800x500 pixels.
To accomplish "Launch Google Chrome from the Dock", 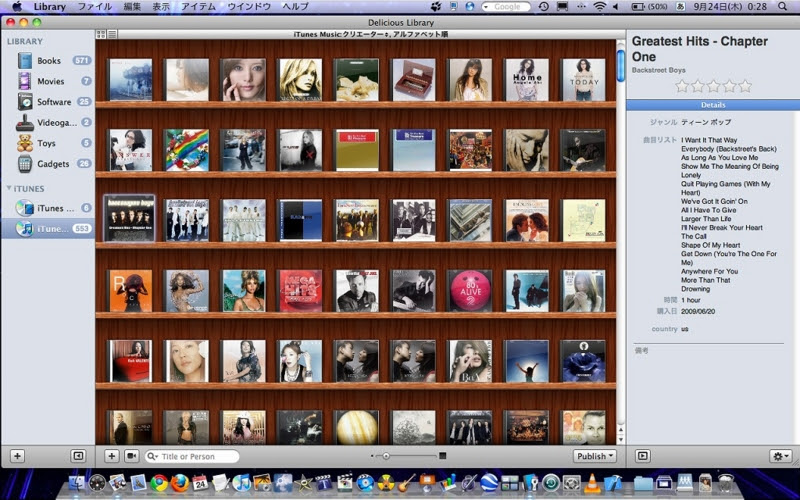I will pos(159,482).
